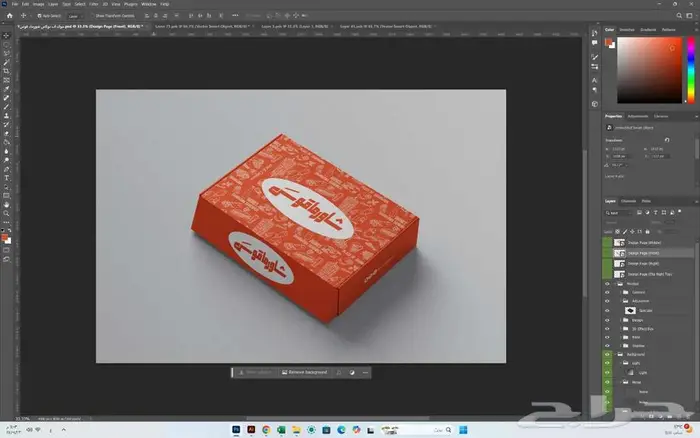Select the Eraser tool
Image resolution: width=700 pixels, height=438 pixels.
[x=6, y=133]
